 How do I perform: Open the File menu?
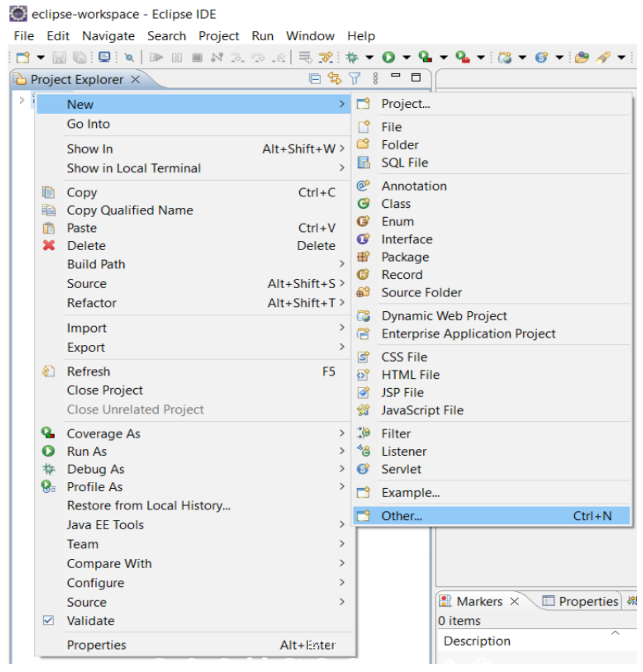pyautogui.click(x=24, y=36)
